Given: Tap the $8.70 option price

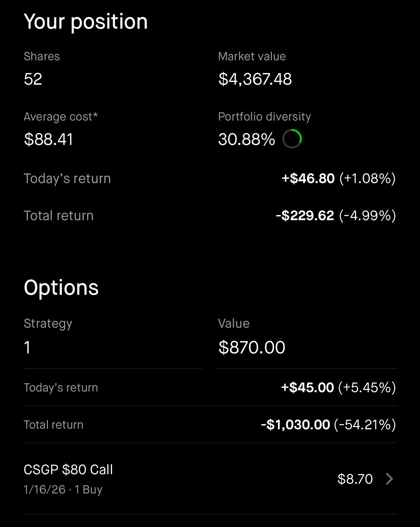Looking at the screenshot, I should [355, 479].
